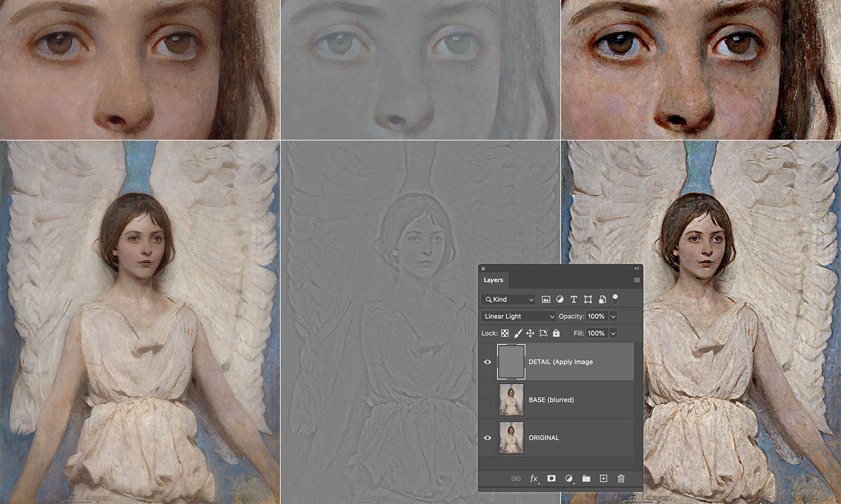Select the BASE (blurred) layer name
841x504 pixels.
tap(551, 400)
